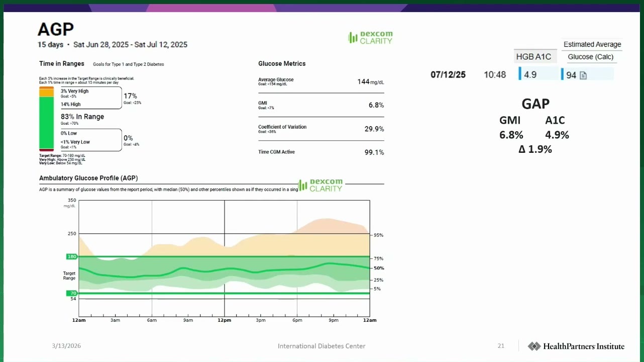Click the orange Very High bar segment

coord(46,88)
